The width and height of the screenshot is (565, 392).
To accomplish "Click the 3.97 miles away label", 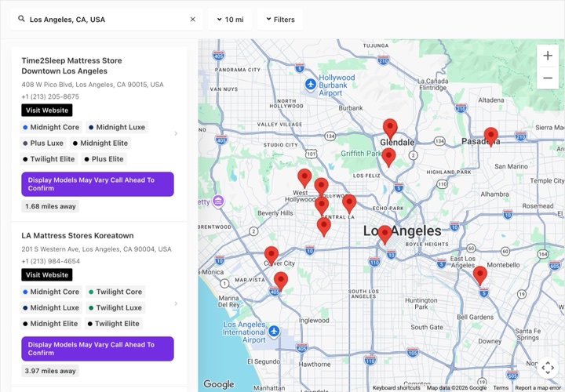I will (x=50, y=371).
